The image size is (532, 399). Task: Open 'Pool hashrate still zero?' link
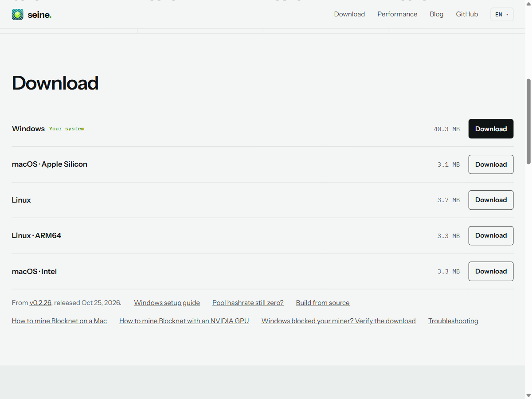point(248,303)
